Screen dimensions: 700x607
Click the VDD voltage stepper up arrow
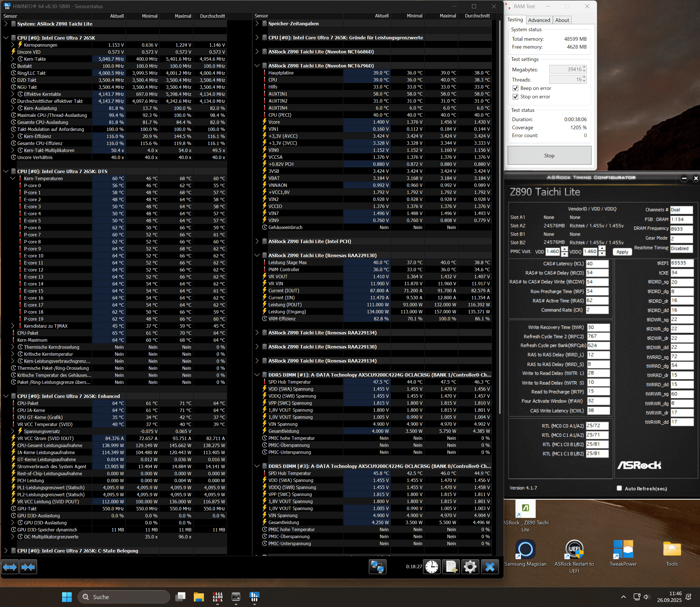[564, 249]
